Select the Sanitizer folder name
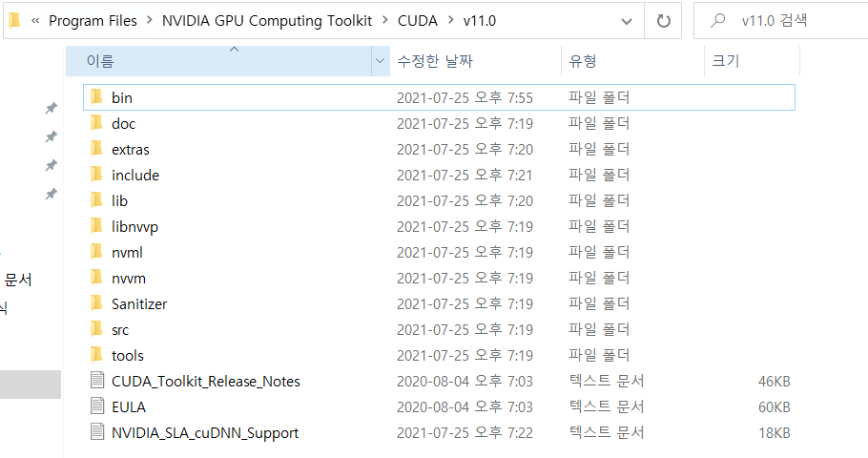 pyautogui.click(x=139, y=303)
